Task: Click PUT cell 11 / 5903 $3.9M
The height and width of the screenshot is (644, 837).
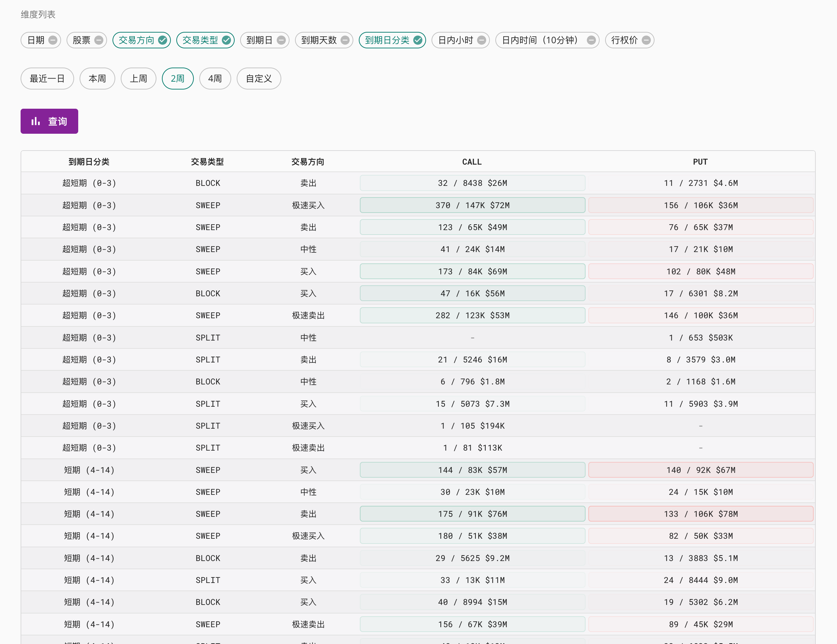Action: pyautogui.click(x=701, y=403)
